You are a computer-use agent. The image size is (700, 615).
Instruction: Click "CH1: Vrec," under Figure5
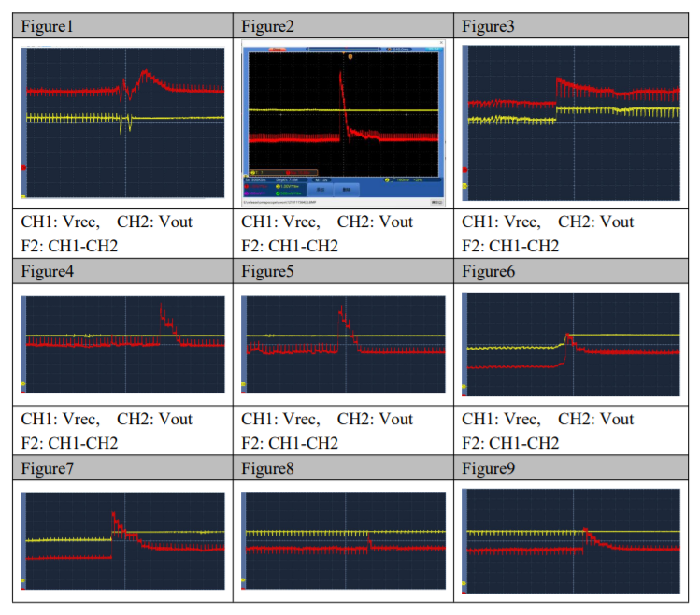pyautogui.click(x=280, y=419)
